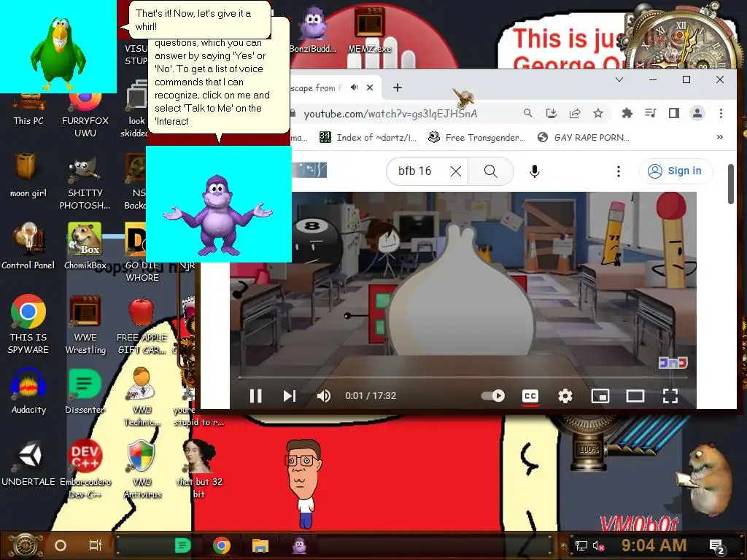Open FREE APPLE GIFT CAR... icon
Image resolution: width=747 pixels, height=560 pixels.
tap(142, 327)
